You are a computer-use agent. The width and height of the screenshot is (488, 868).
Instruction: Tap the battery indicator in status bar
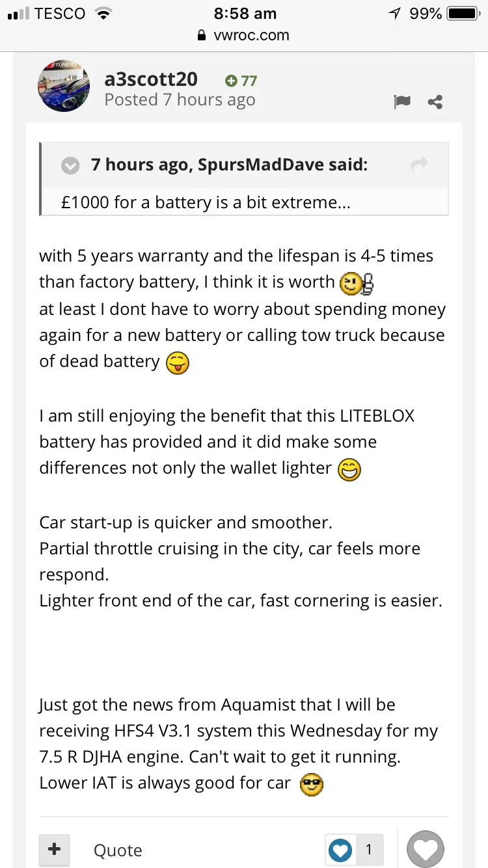pyautogui.click(x=463, y=14)
